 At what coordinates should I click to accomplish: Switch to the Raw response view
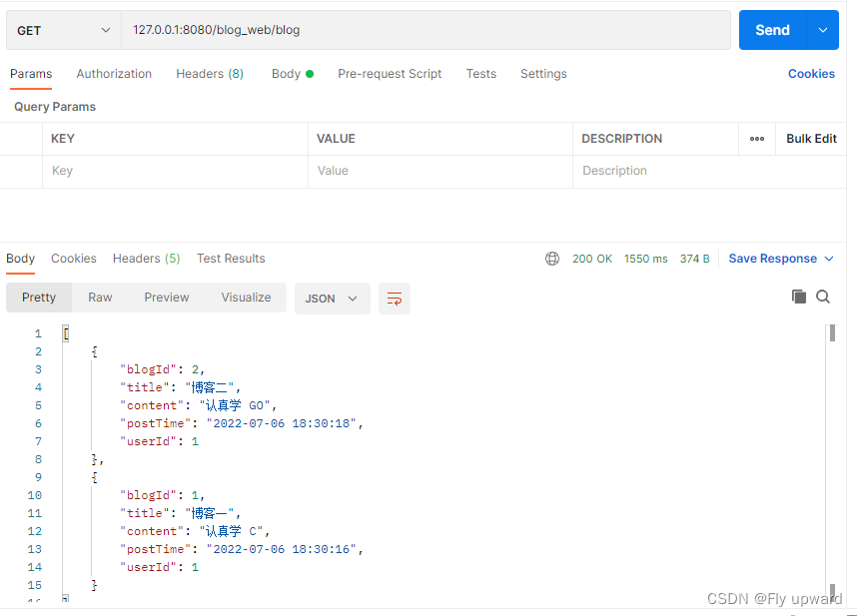click(x=99, y=297)
